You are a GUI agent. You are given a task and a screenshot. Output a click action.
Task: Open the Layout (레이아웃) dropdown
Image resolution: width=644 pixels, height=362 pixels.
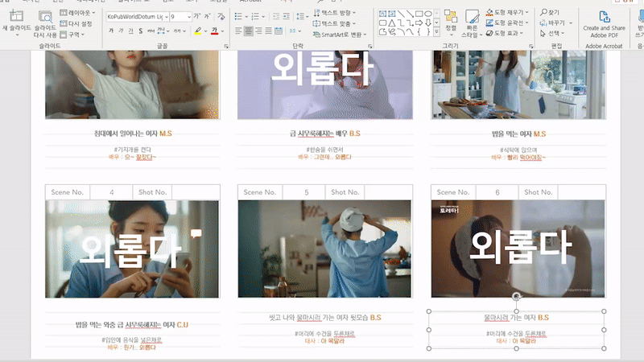tap(77, 13)
